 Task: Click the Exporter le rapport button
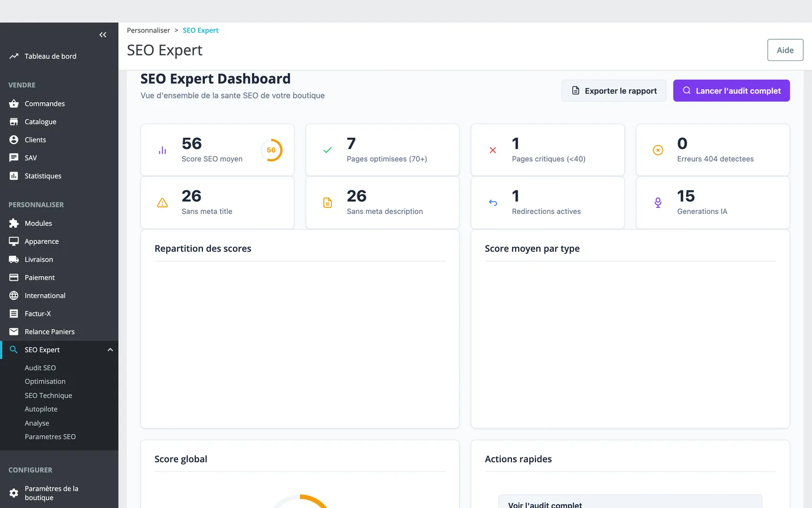(614, 91)
